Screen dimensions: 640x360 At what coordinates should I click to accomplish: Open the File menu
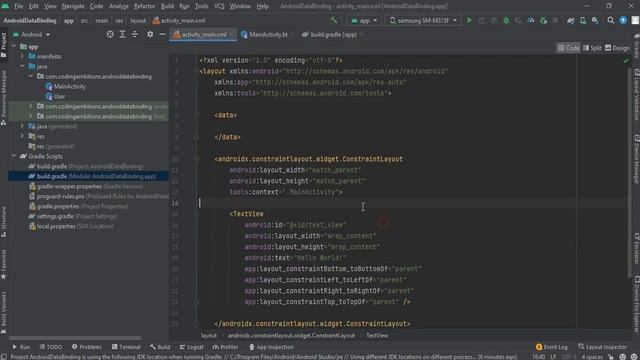coord(18,6)
